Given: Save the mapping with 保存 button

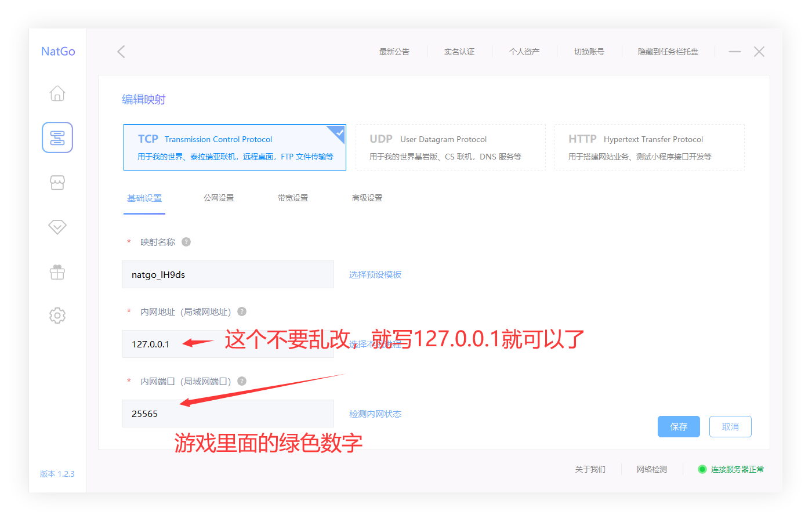Looking at the screenshot, I should [x=679, y=426].
